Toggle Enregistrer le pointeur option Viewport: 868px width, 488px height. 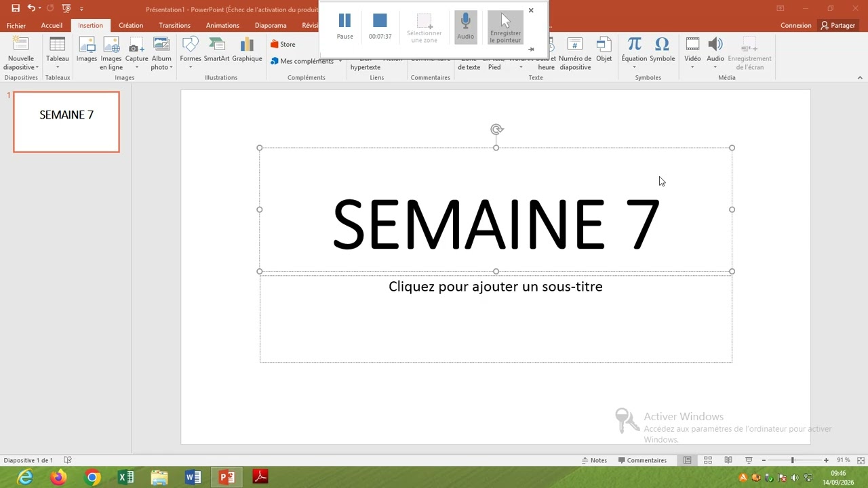pos(505,27)
